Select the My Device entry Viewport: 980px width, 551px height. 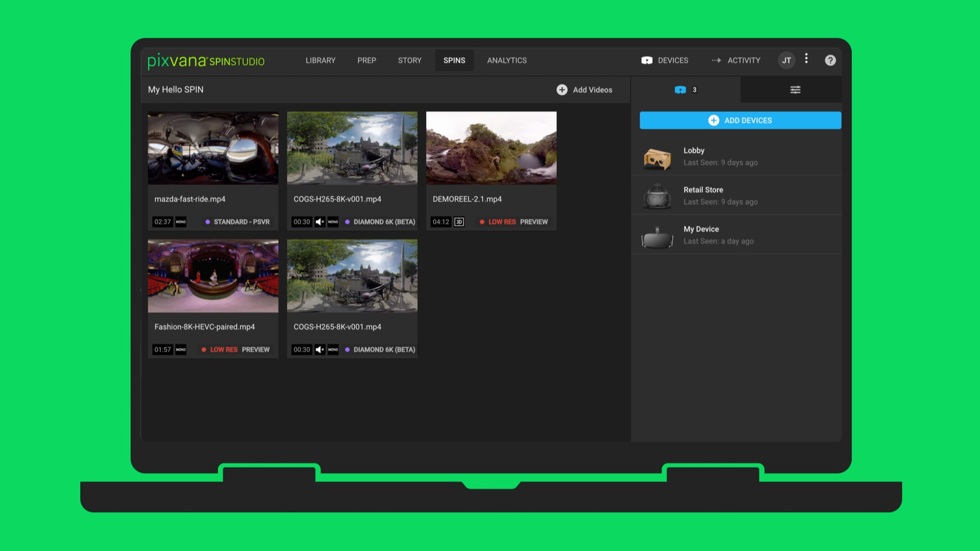point(737,235)
